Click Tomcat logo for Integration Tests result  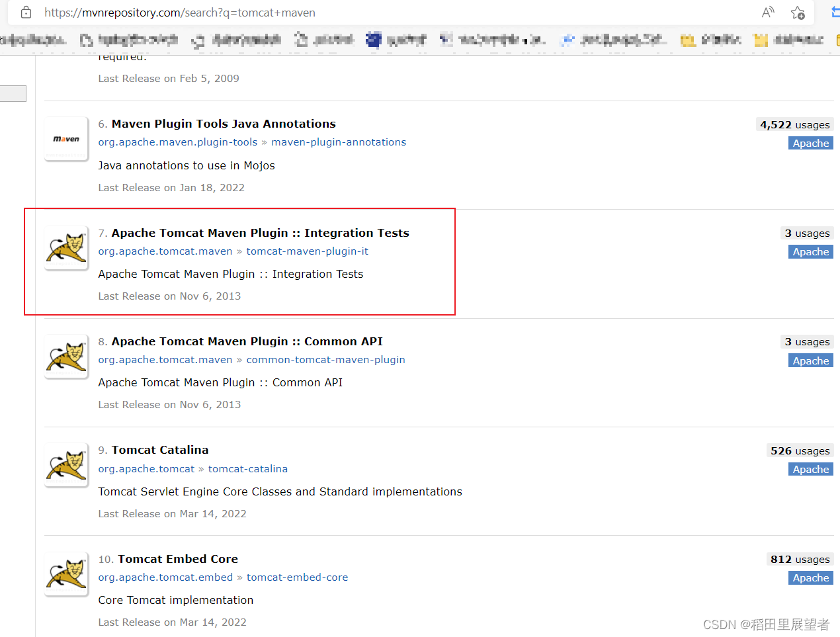coord(66,248)
